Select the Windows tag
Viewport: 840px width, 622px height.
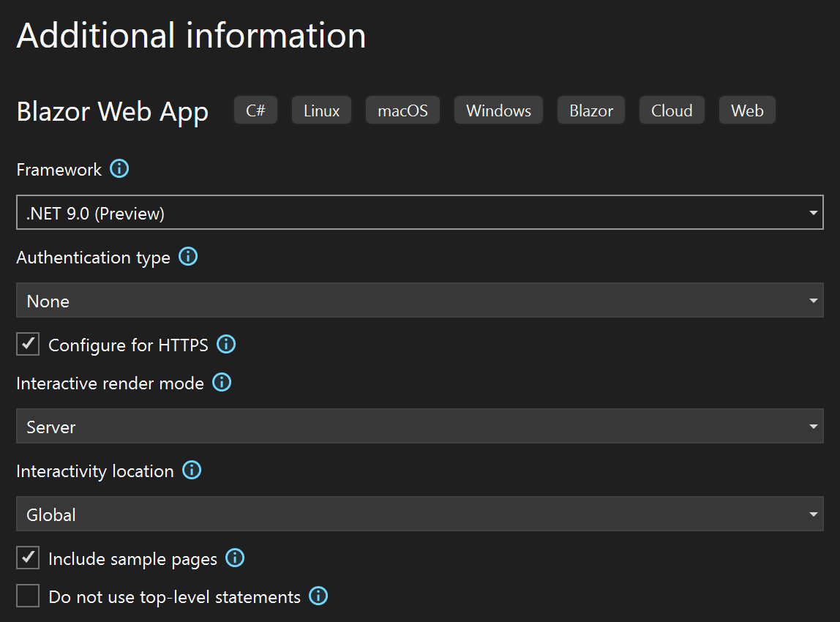click(x=499, y=110)
